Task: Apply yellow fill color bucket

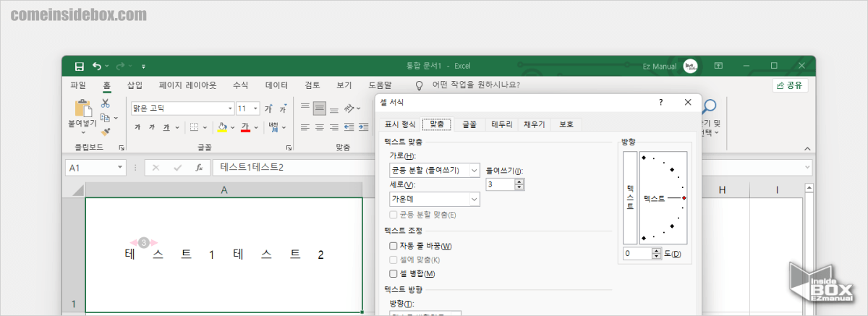Action: click(x=223, y=127)
